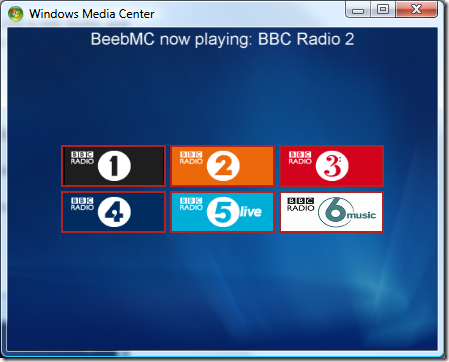
Task: Click the Windows Media Center logo icon
Action: pyautogui.click(x=16, y=14)
